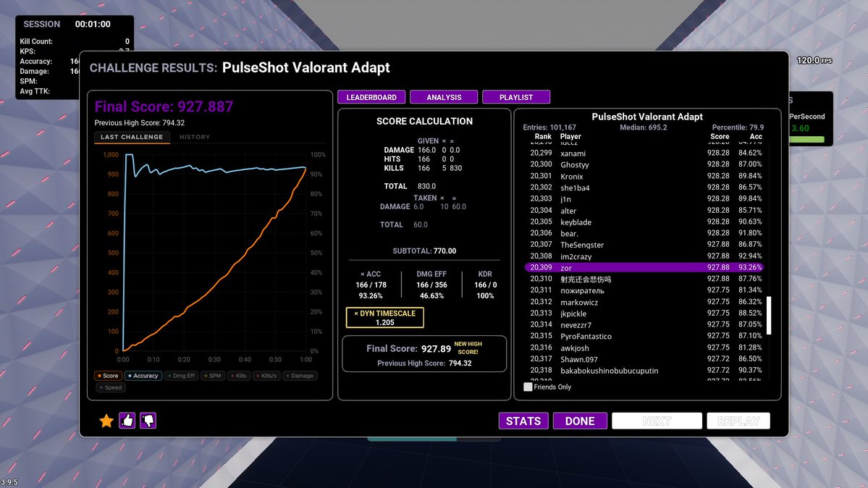Click the leaderboard scrollbar thumb
Screen dimensions: 868x488
pos(768,315)
